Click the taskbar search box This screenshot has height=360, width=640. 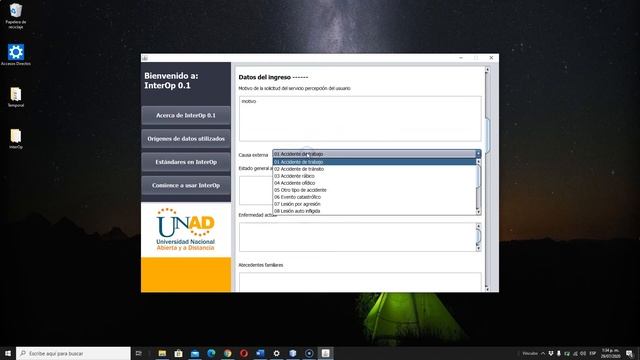point(73,353)
